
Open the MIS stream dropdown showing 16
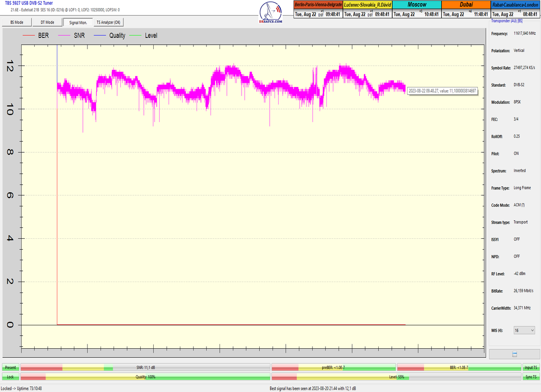[x=524, y=330]
